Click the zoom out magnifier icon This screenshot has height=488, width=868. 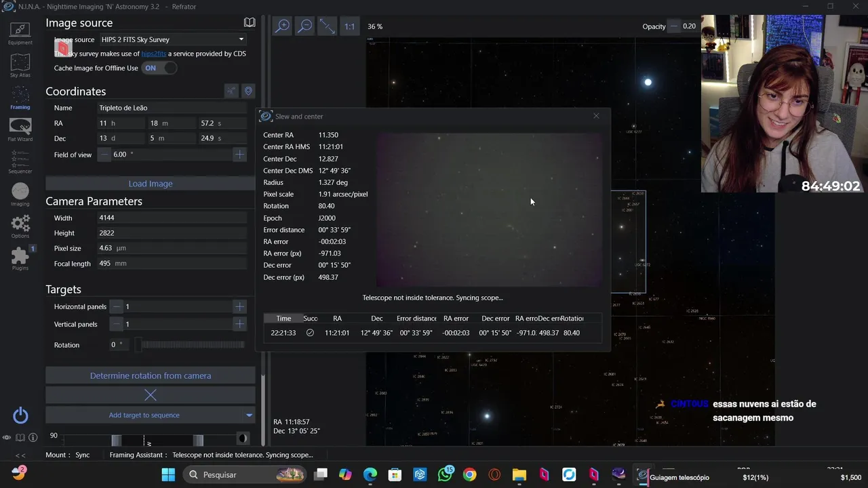coord(305,26)
